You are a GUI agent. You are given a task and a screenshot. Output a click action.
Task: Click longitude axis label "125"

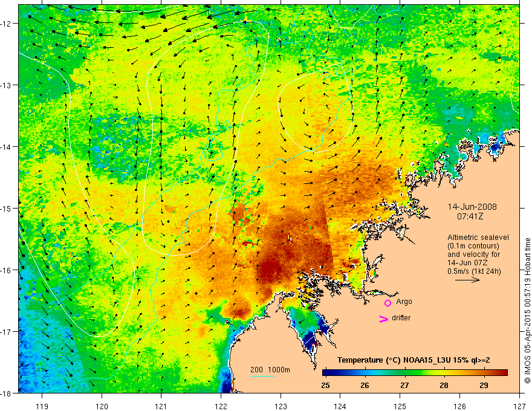click(x=400, y=406)
